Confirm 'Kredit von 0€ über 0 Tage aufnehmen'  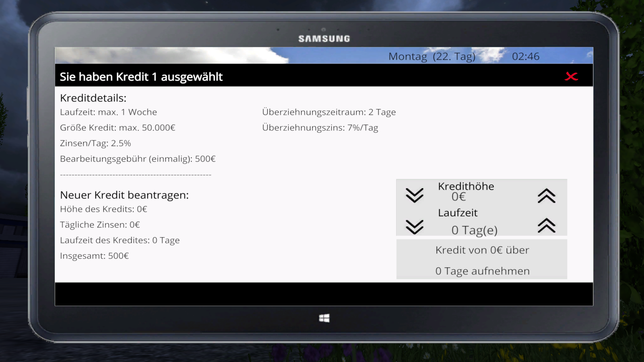pyautogui.click(x=482, y=259)
